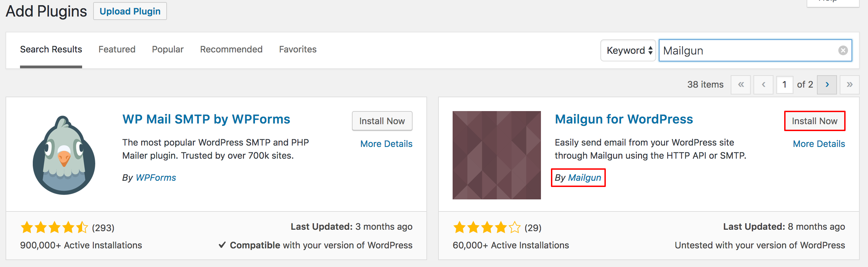Clear the Mailgun search field
This screenshot has height=267, width=868.
pyautogui.click(x=843, y=50)
